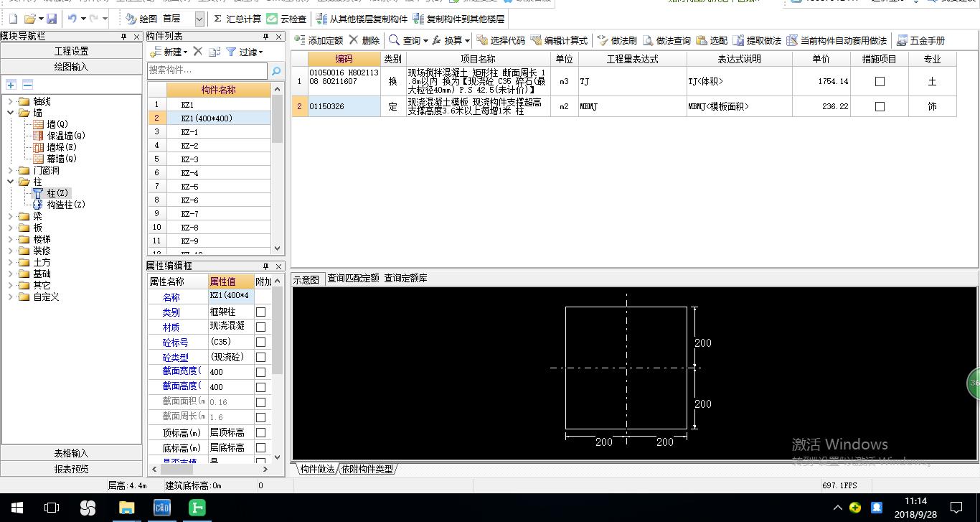Click the 搜索构件 search field
Image resolution: width=980 pixels, height=522 pixels.
tap(207, 70)
